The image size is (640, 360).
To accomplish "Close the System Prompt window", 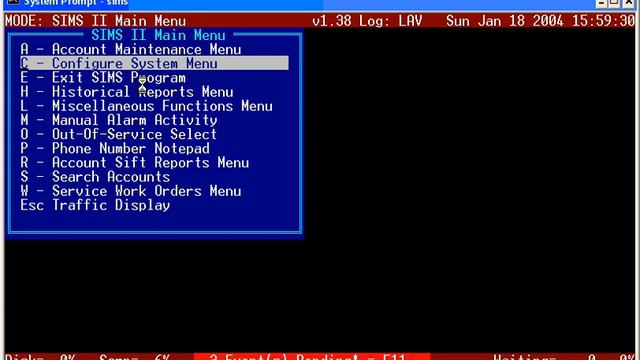I will (629, 2).
